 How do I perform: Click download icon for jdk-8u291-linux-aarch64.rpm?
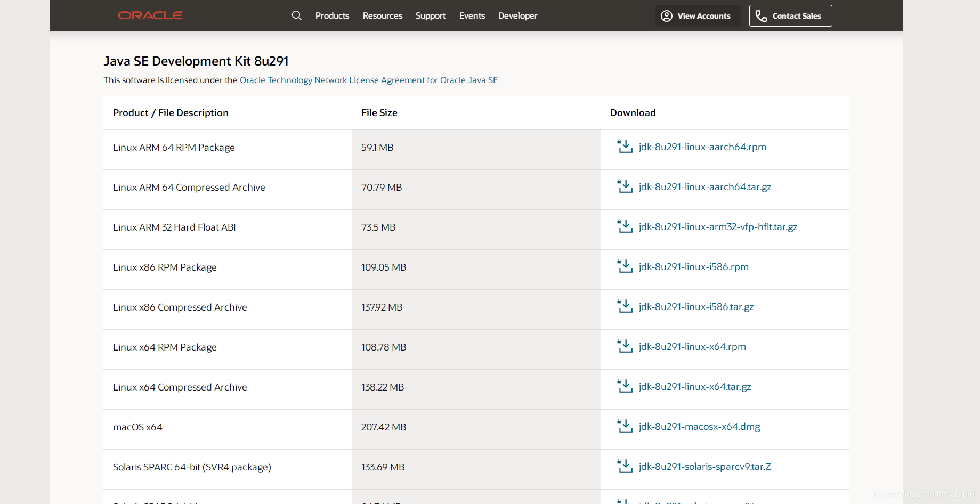coord(625,147)
